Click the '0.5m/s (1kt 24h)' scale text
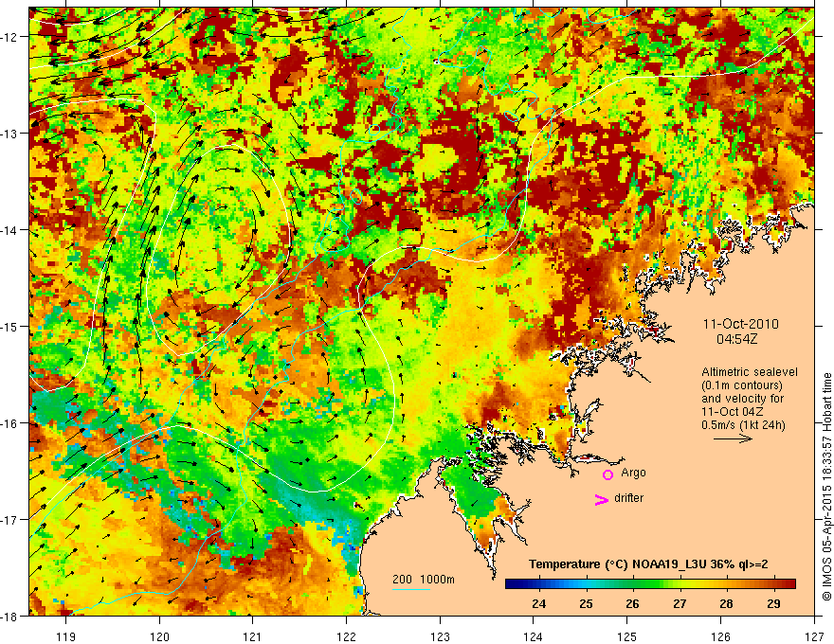The image size is (834, 644). (743, 424)
